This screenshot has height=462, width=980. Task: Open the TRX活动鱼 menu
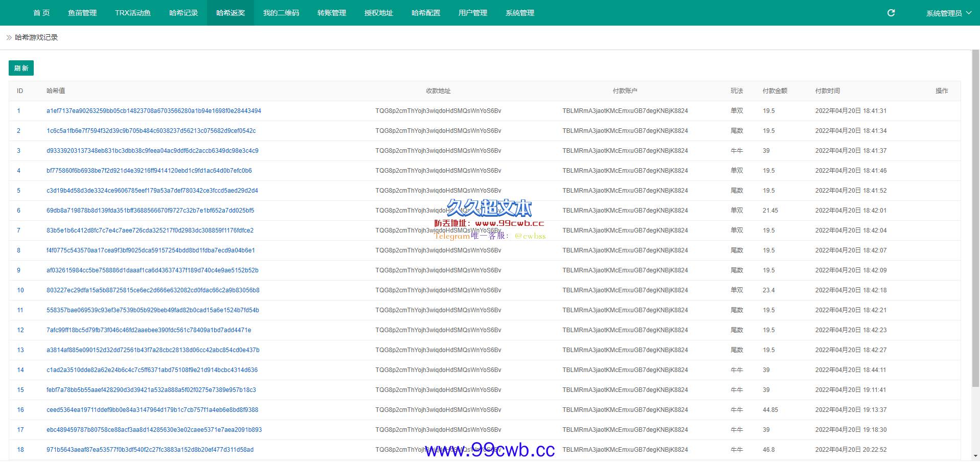133,13
